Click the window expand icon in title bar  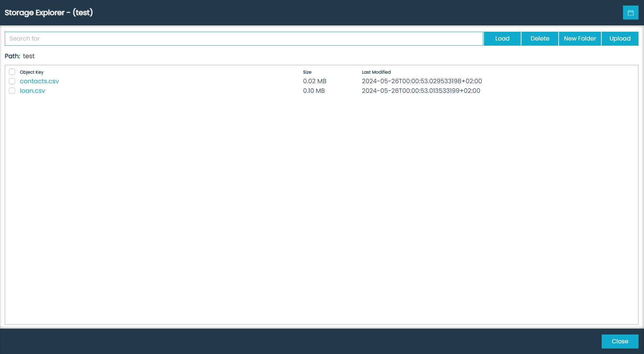631,13
